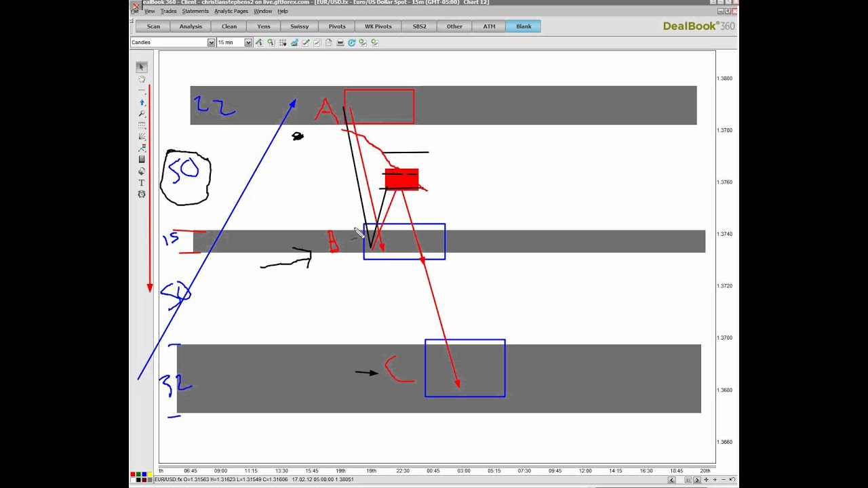The width and height of the screenshot is (868, 488).
Task: Select the T text annotation tool
Action: coord(141,183)
